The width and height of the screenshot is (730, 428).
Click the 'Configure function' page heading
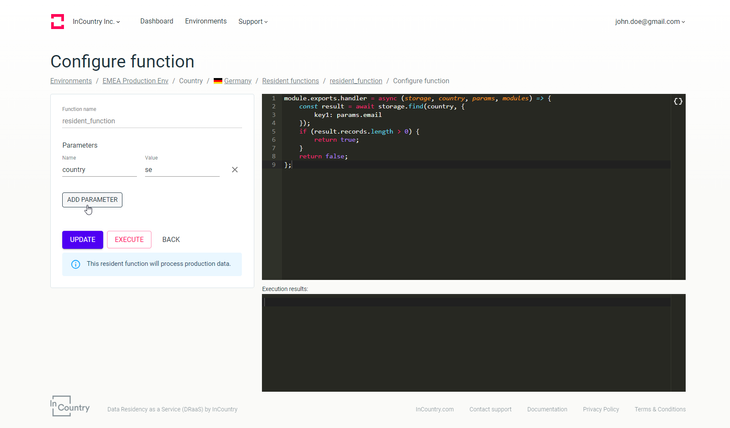pyautogui.click(x=122, y=61)
